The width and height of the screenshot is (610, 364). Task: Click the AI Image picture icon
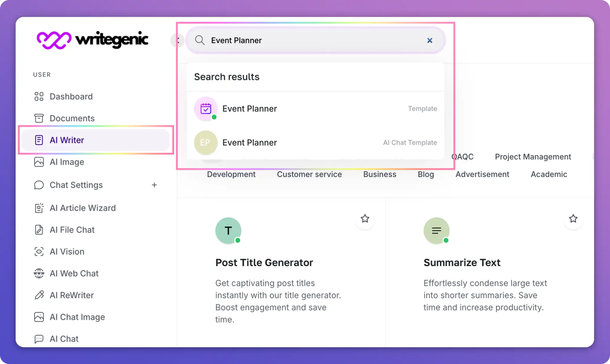coord(39,162)
